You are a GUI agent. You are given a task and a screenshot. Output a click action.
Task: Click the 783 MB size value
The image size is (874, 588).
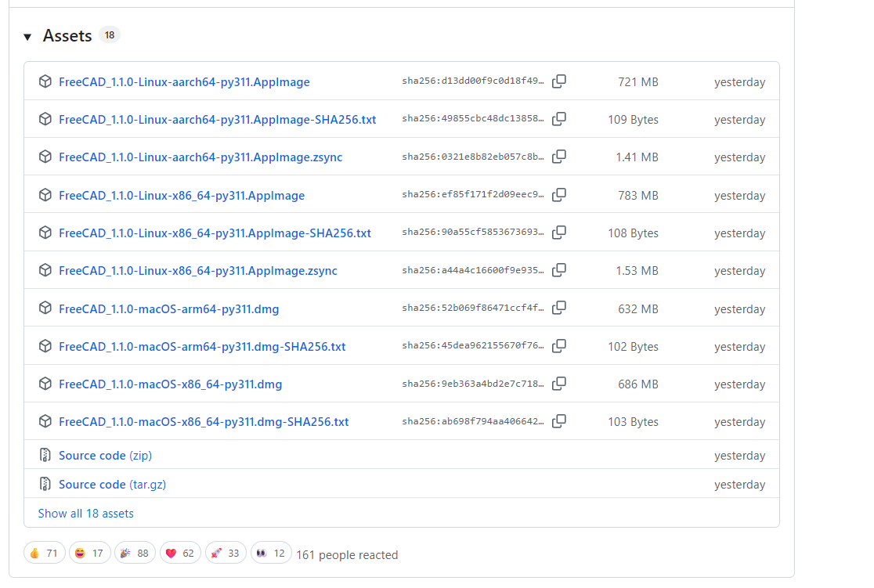coord(638,196)
